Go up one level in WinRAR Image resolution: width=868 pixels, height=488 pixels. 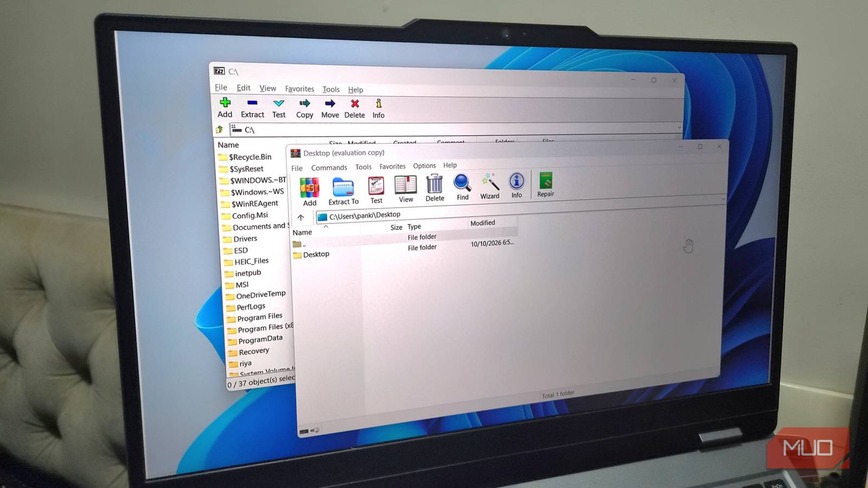pos(301,217)
